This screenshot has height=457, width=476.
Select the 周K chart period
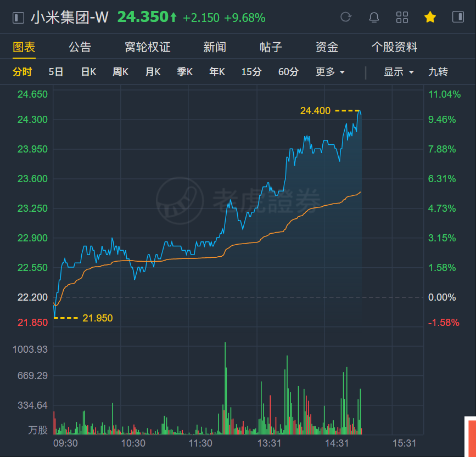point(121,72)
